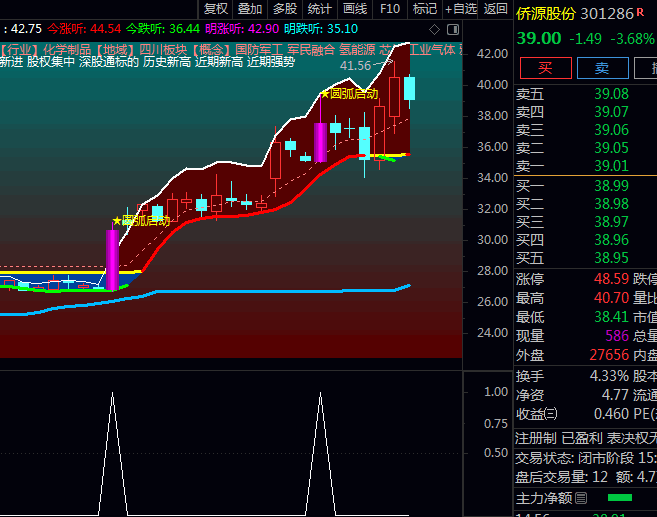Screen dimensions: 657x517
Task: Click the 今涨停 value 44.54
Action: [x=106, y=29]
